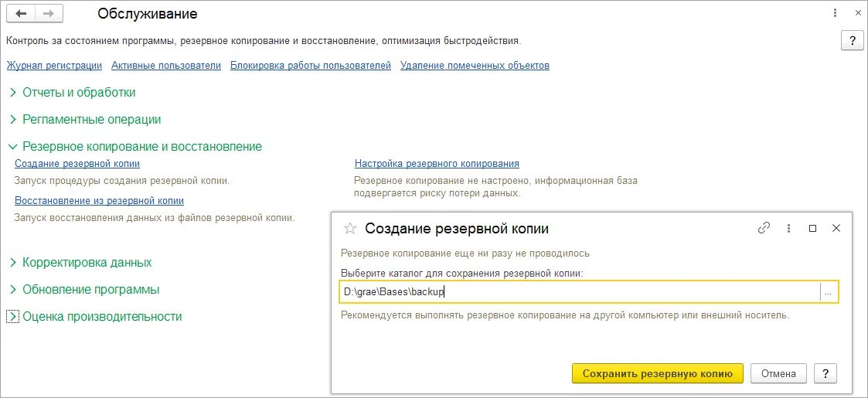Open Настройка резервного копирования link
The height and width of the screenshot is (398, 868).
click(x=437, y=163)
